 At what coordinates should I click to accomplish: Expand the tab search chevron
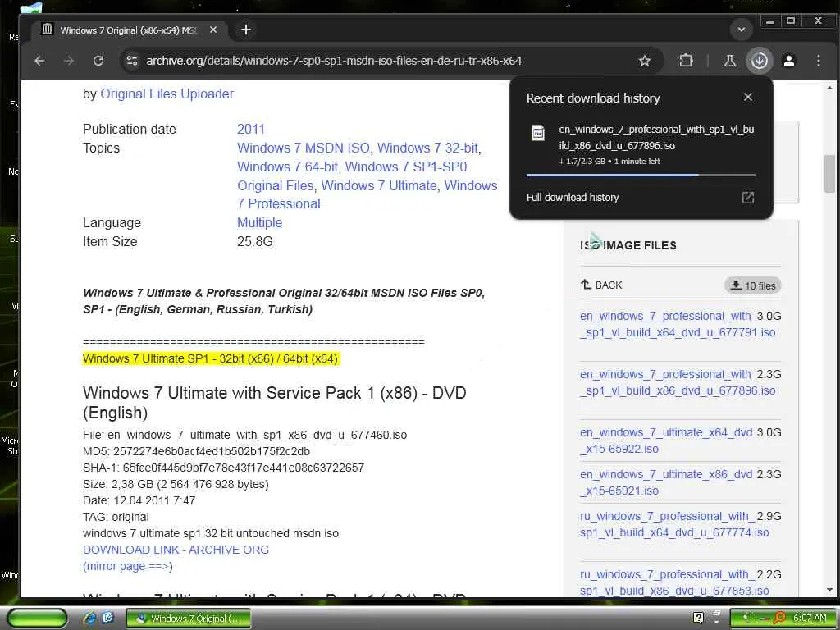click(742, 30)
